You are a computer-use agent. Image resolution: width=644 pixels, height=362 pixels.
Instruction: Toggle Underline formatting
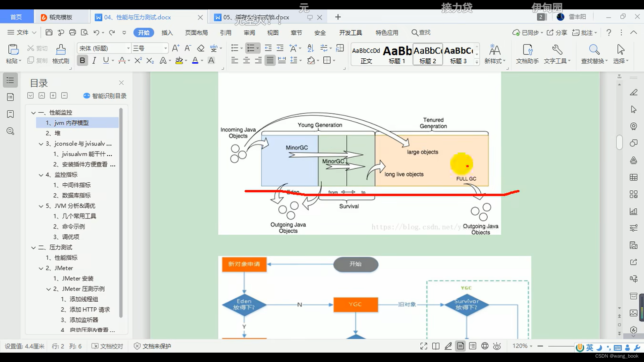click(106, 60)
